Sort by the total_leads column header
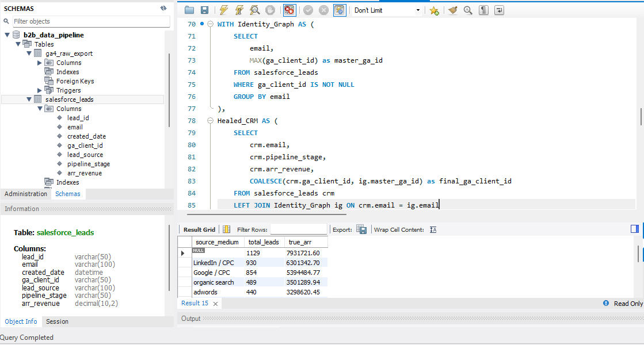The width and height of the screenshot is (644, 345). [x=264, y=242]
